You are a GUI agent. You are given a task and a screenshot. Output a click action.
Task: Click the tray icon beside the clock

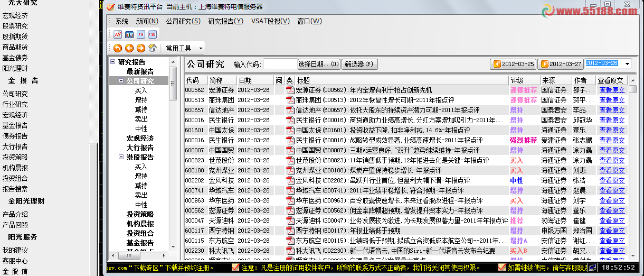(593, 268)
